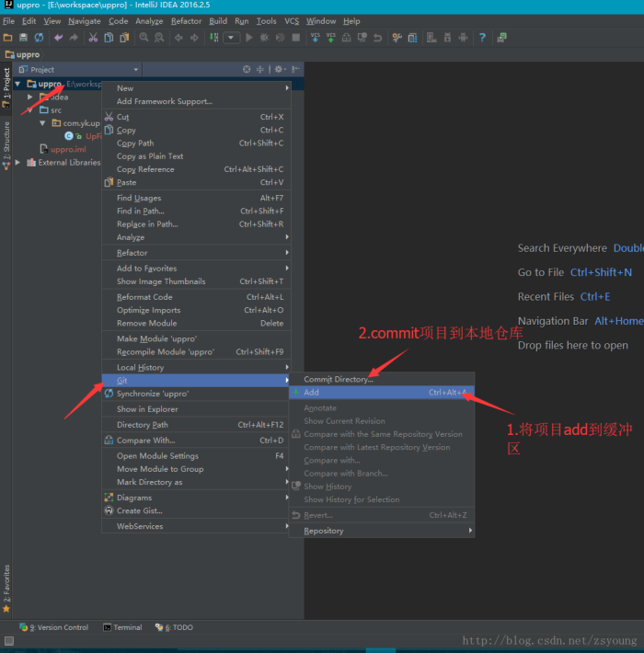The width and height of the screenshot is (644, 653).
Task: Click the Run play toolbar icon
Action: (x=249, y=38)
